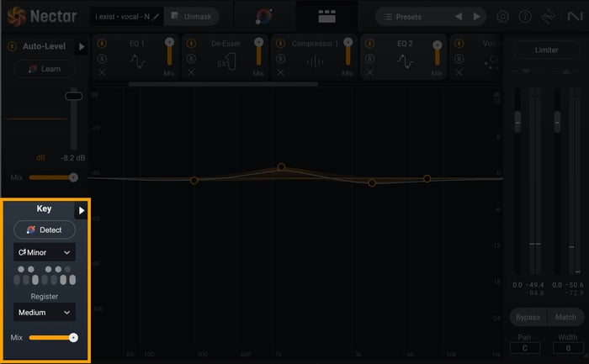Click the EQ 1 Mix slider handle
Viewport: 589px width, 364px height.
[x=169, y=42]
